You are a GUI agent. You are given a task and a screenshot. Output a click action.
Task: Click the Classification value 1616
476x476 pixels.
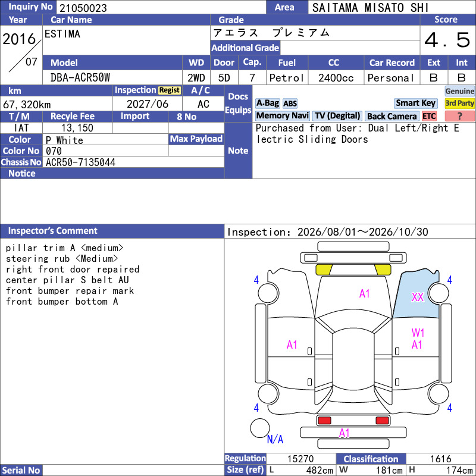tap(440, 459)
